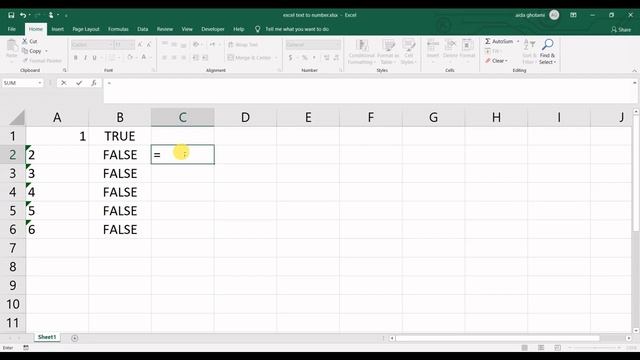Click the Review tab
The height and width of the screenshot is (360, 640).
click(165, 29)
